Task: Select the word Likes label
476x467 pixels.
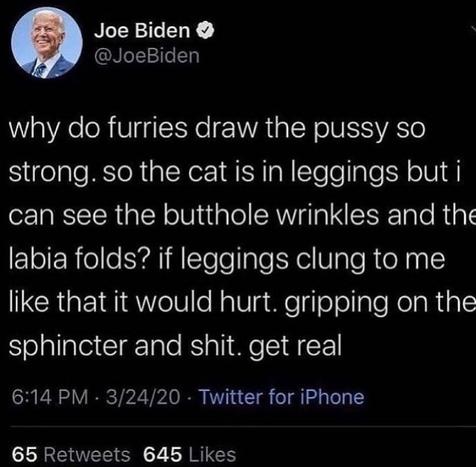Action: tap(213, 455)
